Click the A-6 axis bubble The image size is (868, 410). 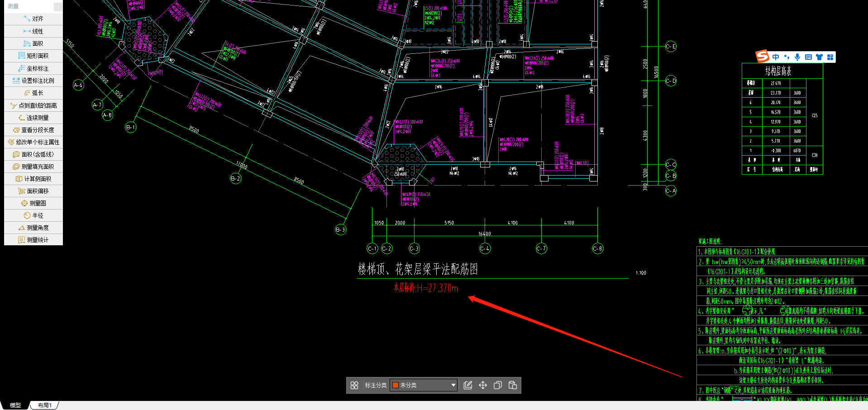[78, 85]
